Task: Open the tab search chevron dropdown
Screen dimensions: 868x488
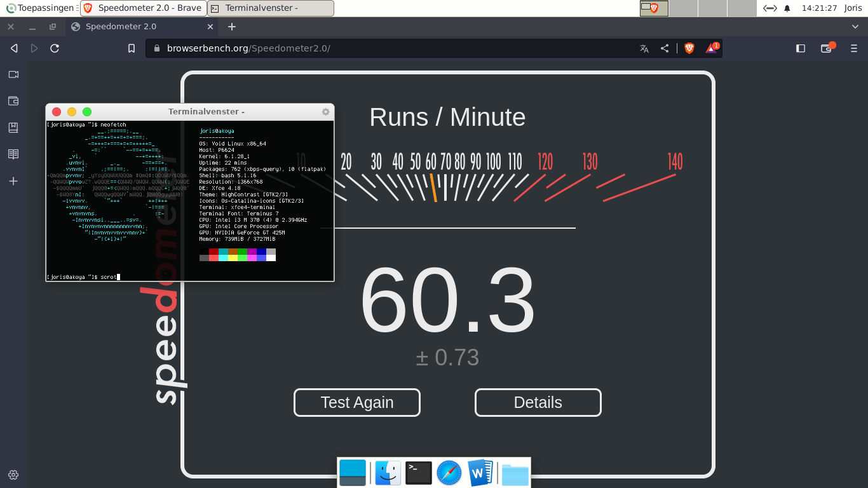Action: 855,27
